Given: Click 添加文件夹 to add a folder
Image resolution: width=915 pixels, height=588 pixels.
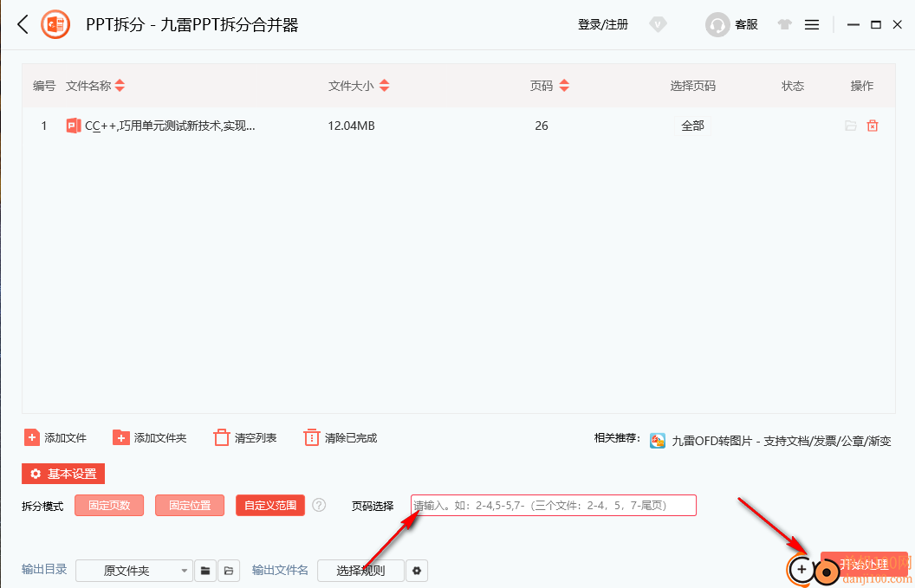Looking at the screenshot, I should click(149, 437).
